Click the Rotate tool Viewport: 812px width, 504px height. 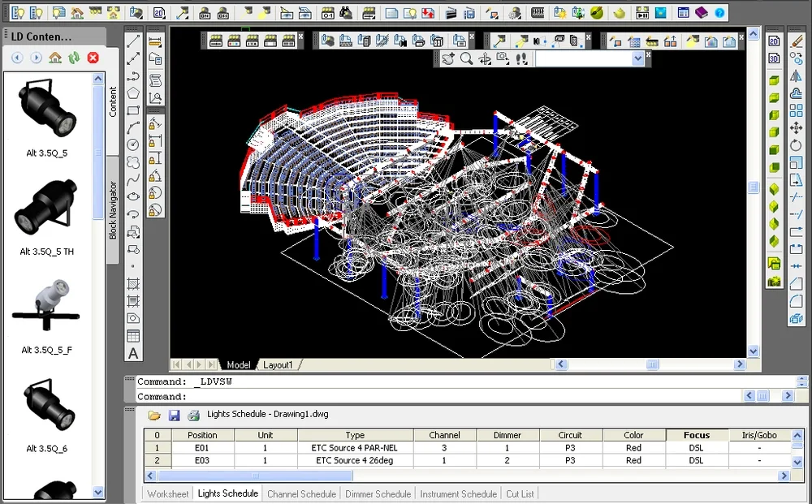pyautogui.click(x=796, y=145)
